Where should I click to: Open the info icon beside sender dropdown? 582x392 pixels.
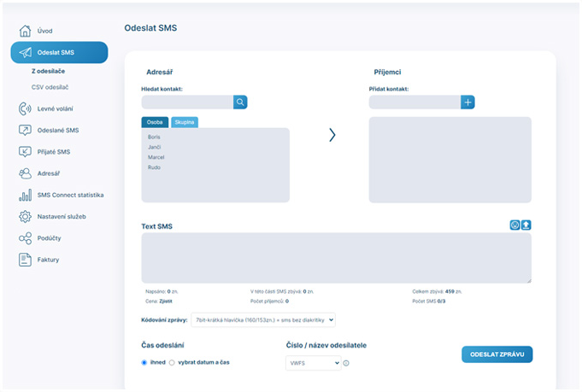[346, 363]
